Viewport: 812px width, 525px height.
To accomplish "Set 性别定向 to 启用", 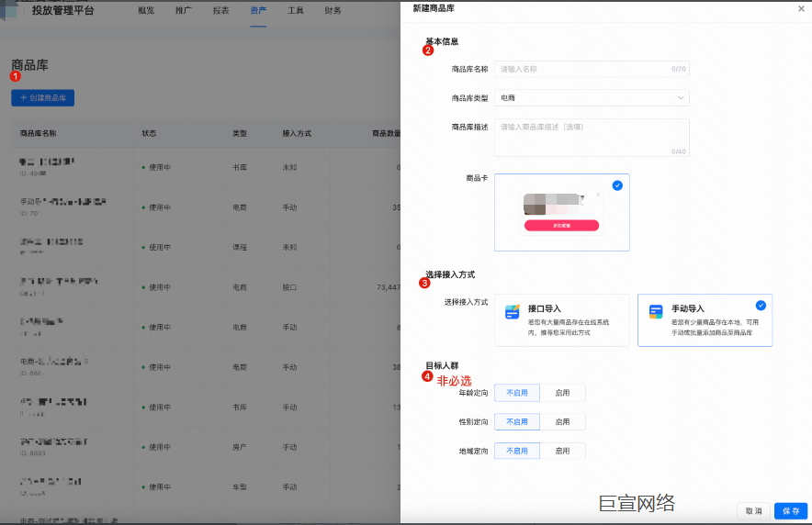I will pyautogui.click(x=562, y=422).
